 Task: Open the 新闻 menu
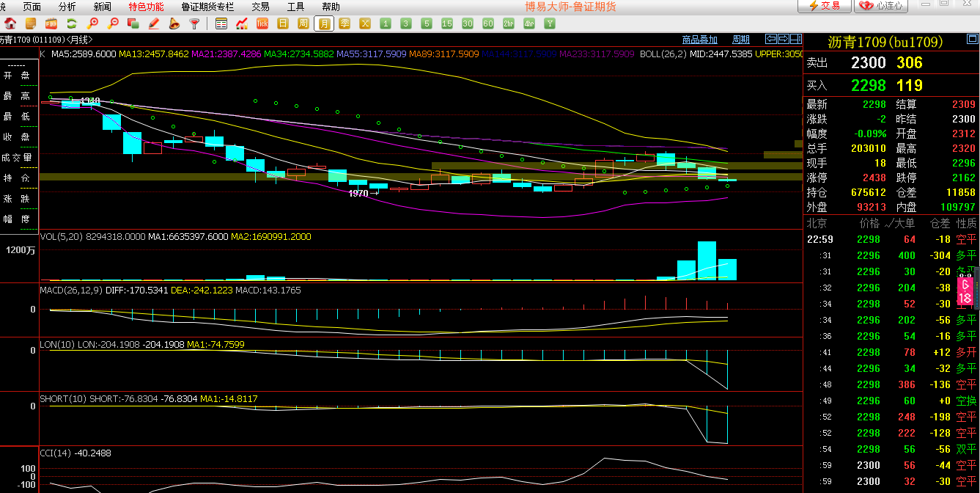coord(103,7)
